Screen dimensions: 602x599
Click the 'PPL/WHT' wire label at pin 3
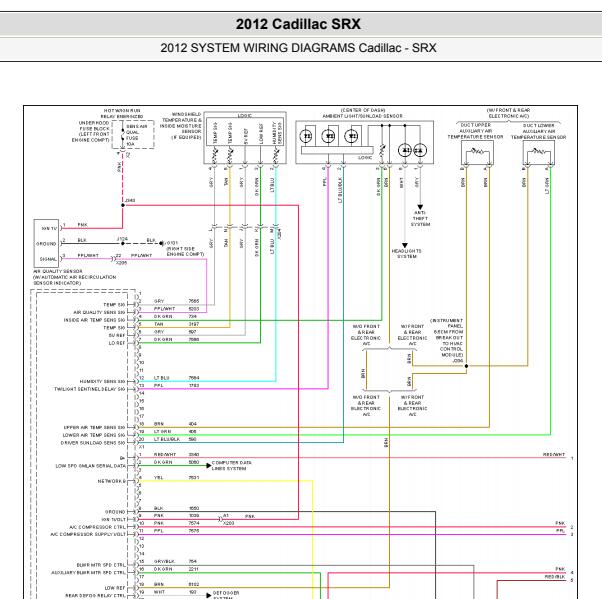point(164,309)
